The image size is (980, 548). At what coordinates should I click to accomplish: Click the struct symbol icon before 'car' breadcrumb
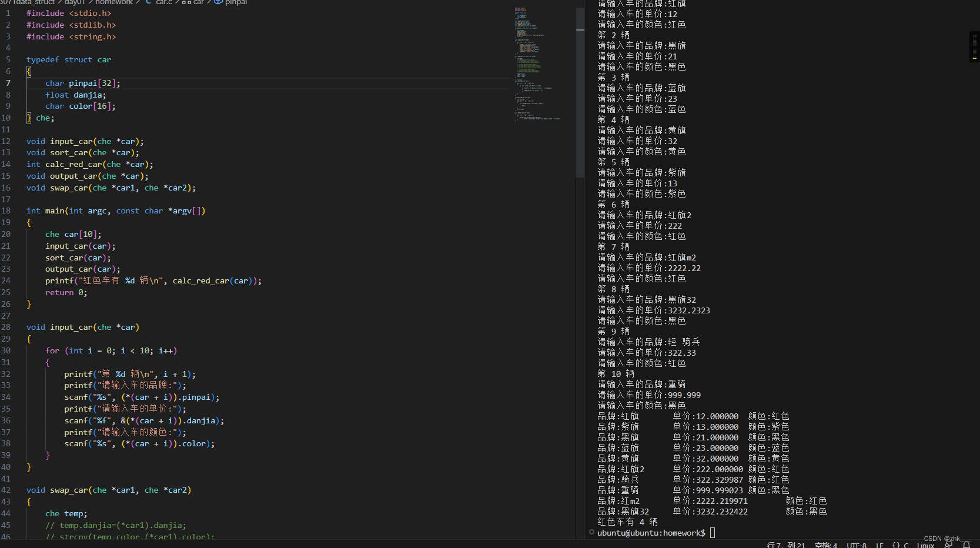click(186, 2)
